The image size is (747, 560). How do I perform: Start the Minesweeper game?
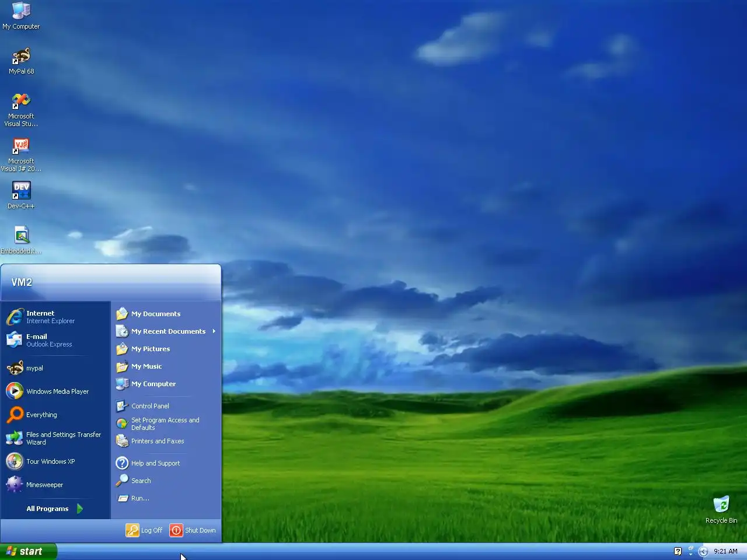[x=55, y=485]
